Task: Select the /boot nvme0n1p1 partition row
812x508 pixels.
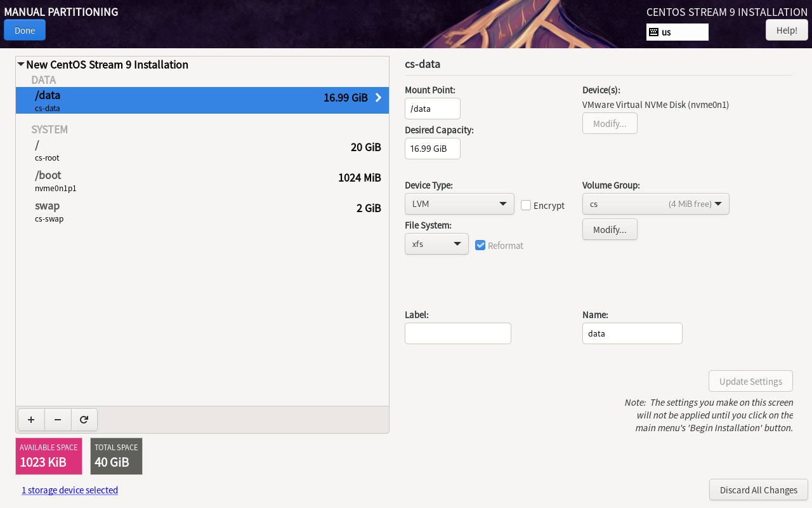Action: pyautogui.click(x=202, y=180)
